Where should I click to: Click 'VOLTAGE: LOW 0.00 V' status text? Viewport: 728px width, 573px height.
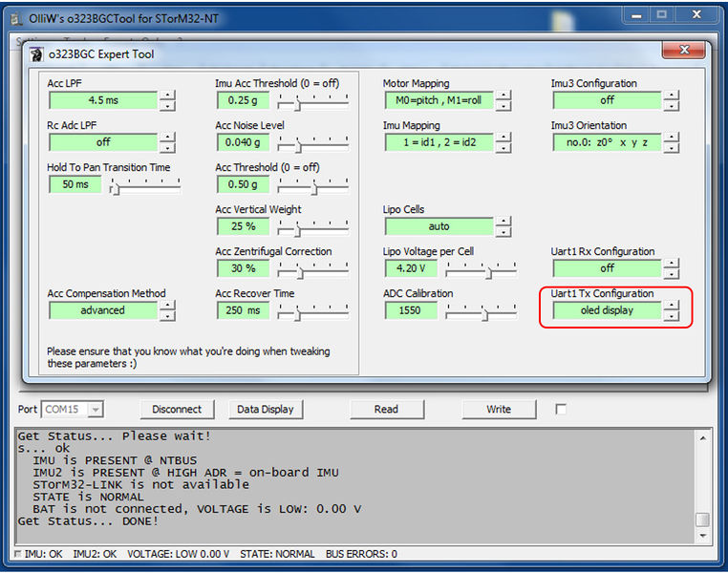click(179, 554)
